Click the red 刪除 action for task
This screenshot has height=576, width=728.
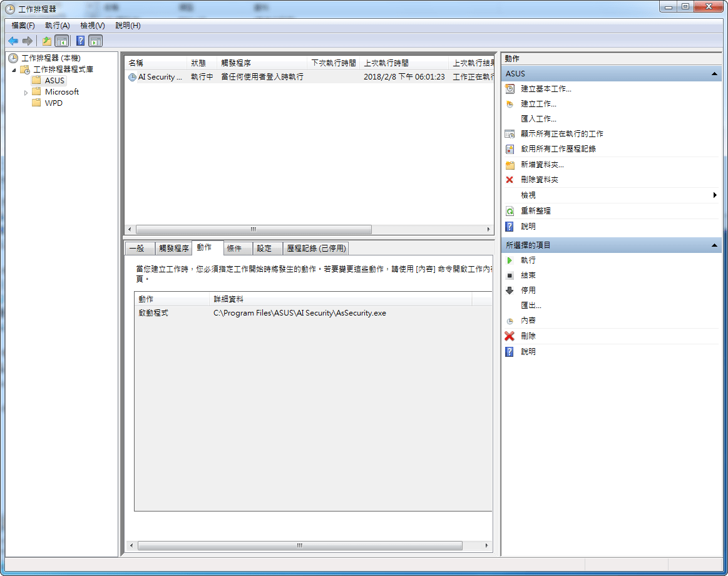pos(528,336)
